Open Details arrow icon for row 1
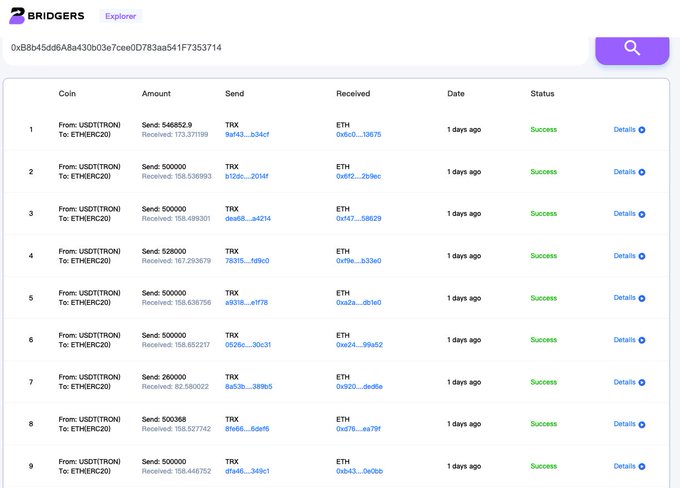Viewport: 680px width, 488px height. click(642, 130)
